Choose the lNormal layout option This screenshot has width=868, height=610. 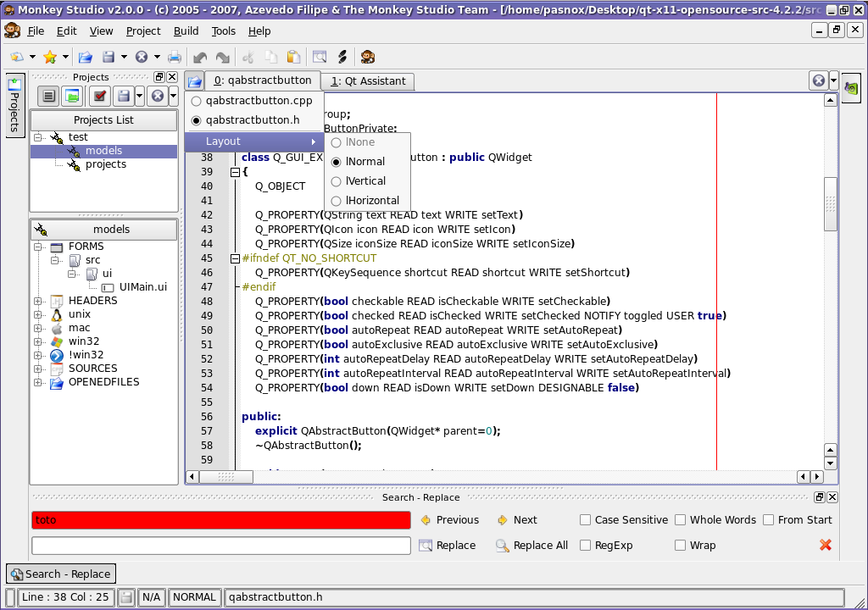(x=367, y=162)
